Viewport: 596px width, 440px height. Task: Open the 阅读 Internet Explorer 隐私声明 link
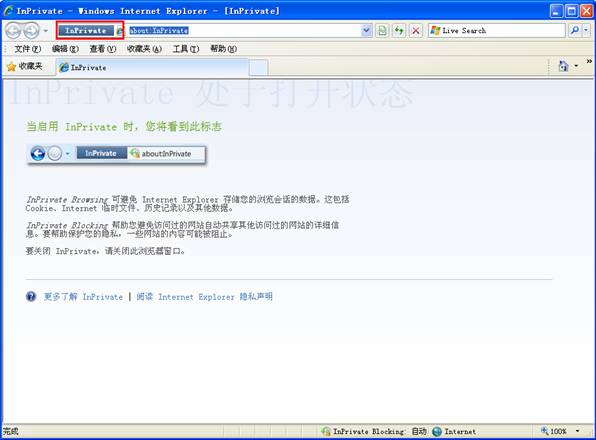[204, 296]
